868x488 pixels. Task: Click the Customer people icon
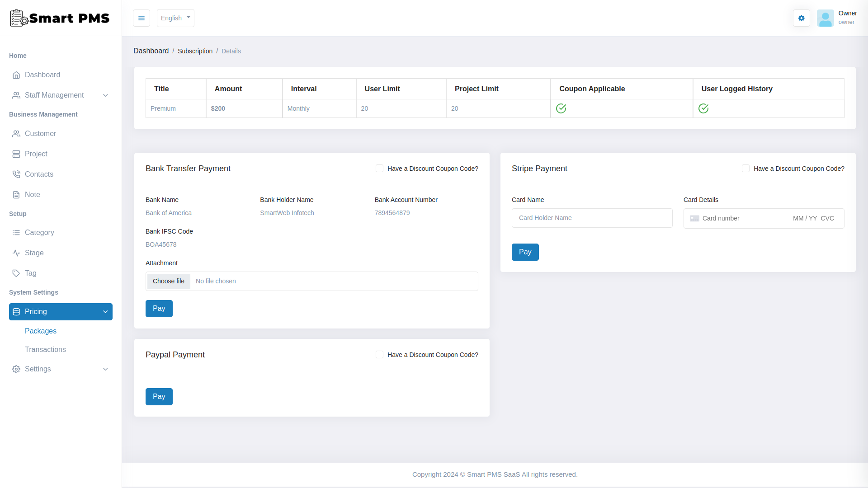coord(16,133)
